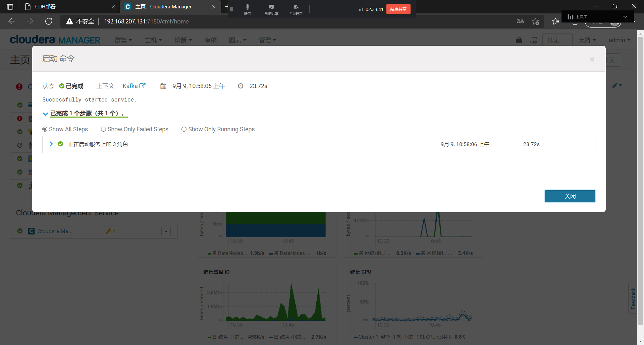Open Cloudera Management Service actions dropdown
This screenshot has height=345, width=644.
click(166, 231)
